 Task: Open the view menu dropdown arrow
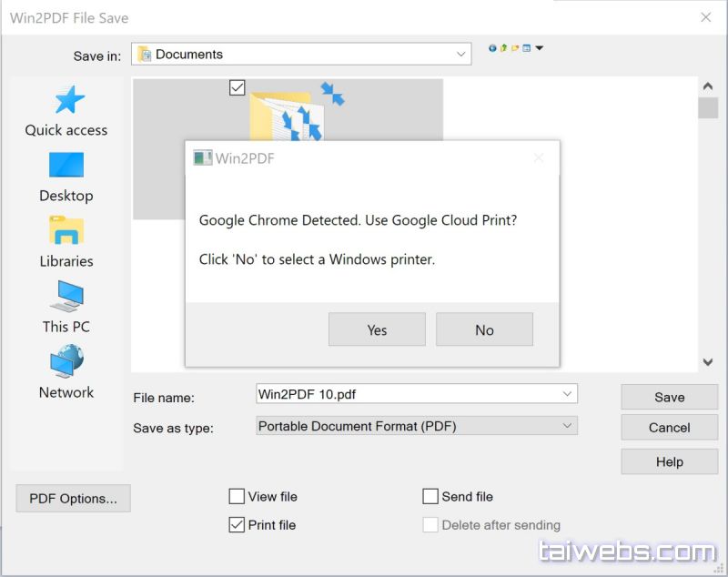point(540,48)
